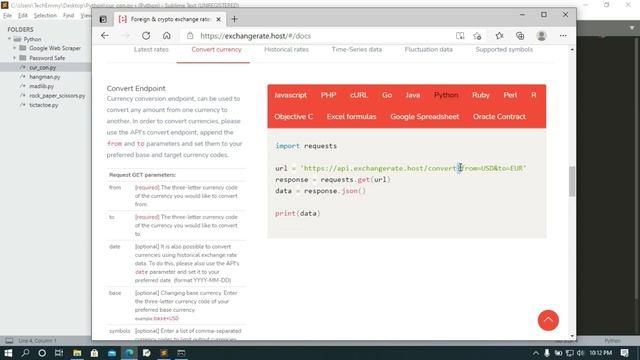Show the Perl code example
640x360 pixels.
(x=510, y=95)
